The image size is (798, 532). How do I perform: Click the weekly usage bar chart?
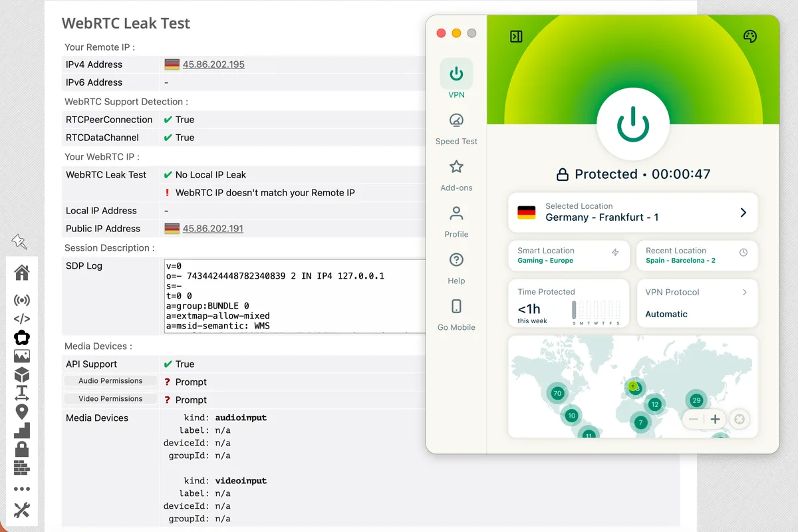[x=596, y=313]
